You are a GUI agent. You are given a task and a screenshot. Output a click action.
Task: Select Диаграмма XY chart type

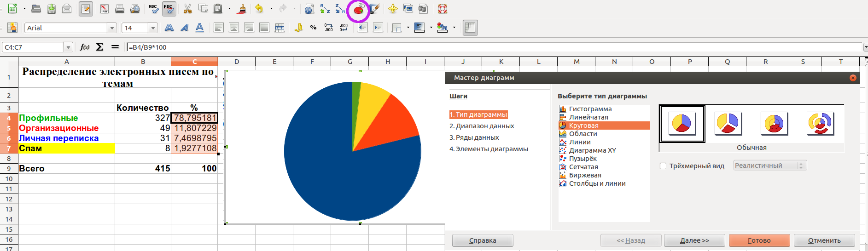coord(592,150)
